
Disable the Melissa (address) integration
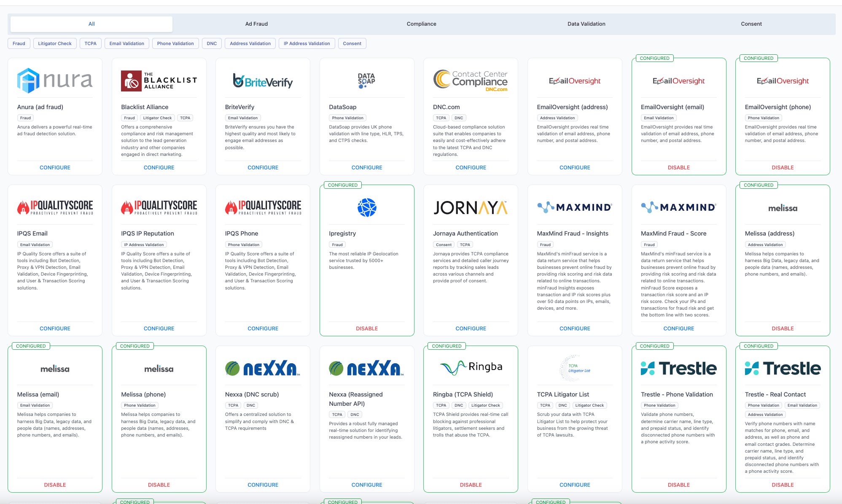point(783,329)
